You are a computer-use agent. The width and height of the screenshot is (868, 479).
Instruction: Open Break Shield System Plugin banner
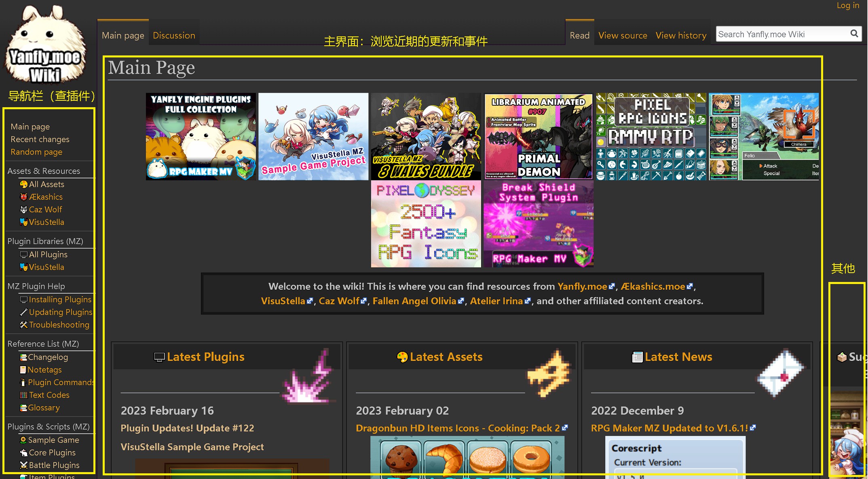[x=539, y=224]
